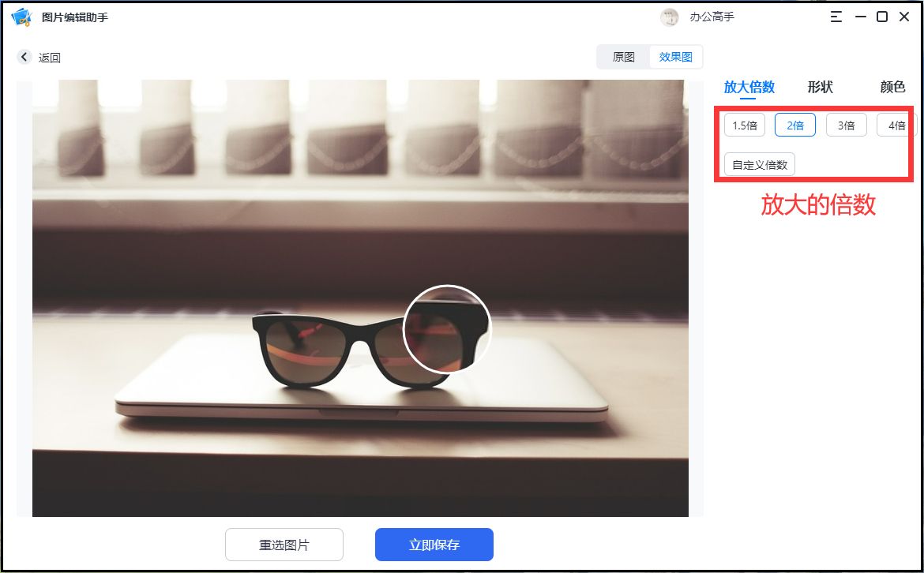Select 1.5倍 magnification

point(744,124)
